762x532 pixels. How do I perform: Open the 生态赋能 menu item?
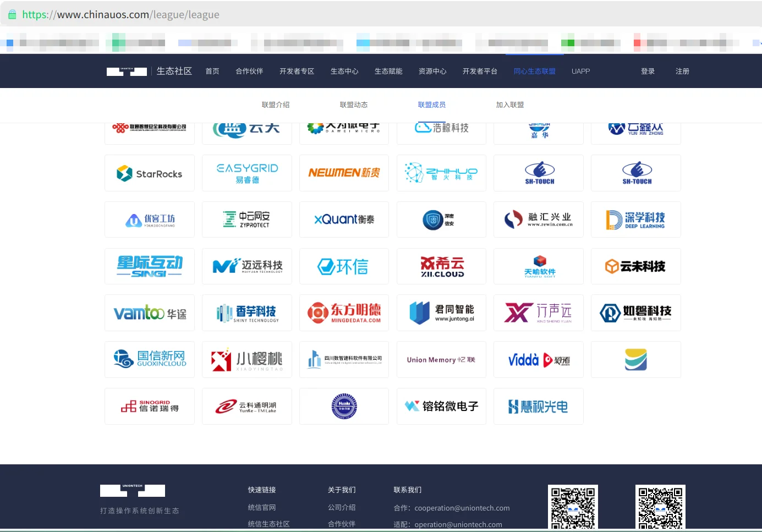(x=388, y=72)
